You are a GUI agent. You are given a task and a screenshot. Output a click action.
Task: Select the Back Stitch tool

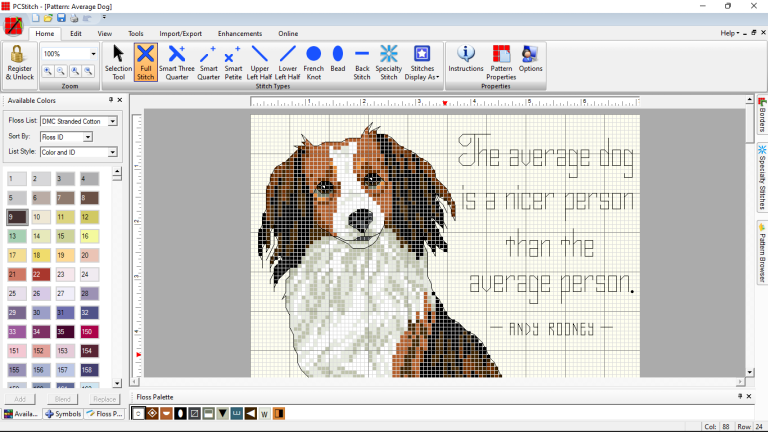[362, 62]
